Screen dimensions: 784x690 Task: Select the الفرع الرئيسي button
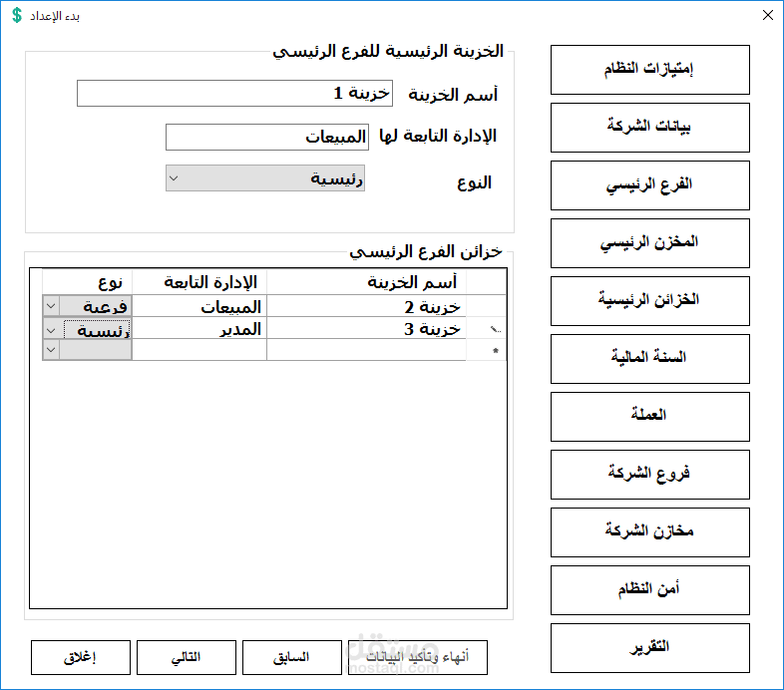650,185
